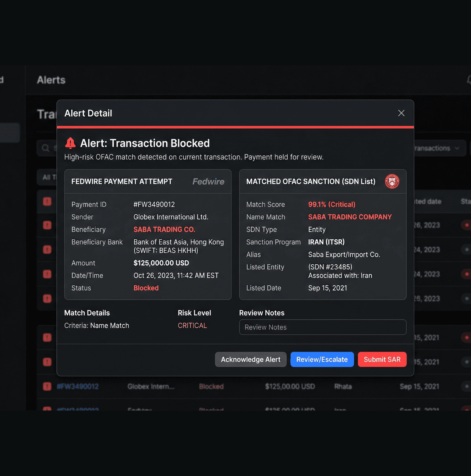Click the alert icon on the background #FW3490012 row

tap(47, 387)
